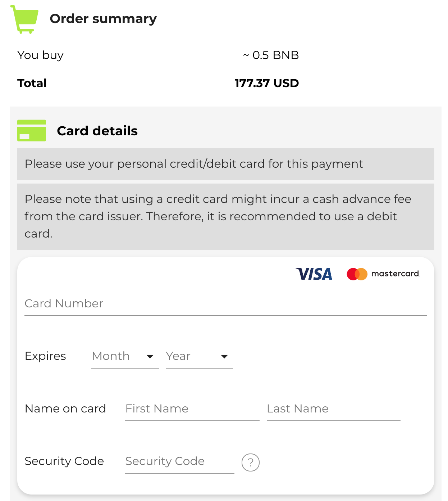Click the 177.37 USD total amount
The height and width of the screenshot is (501, 448).
[x=266, y=83]
